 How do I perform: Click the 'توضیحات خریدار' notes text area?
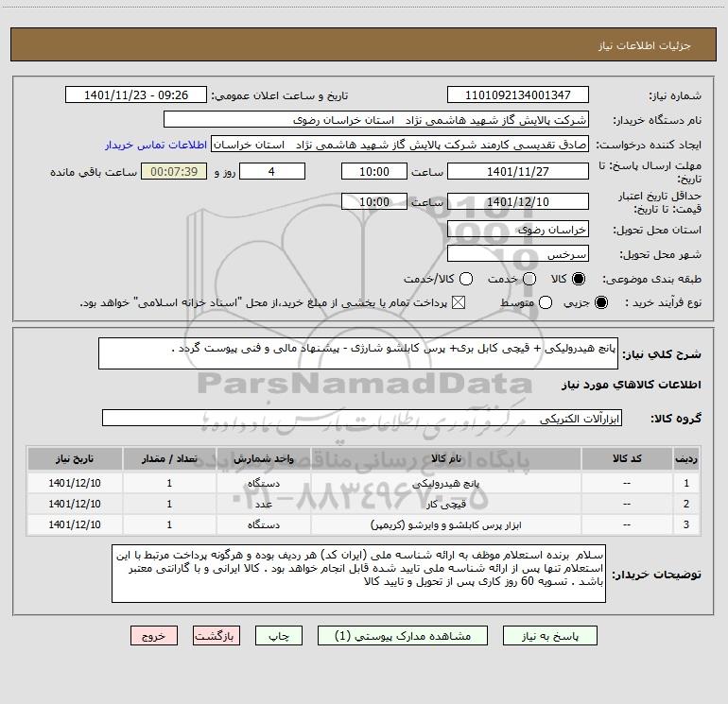(358, 574)
